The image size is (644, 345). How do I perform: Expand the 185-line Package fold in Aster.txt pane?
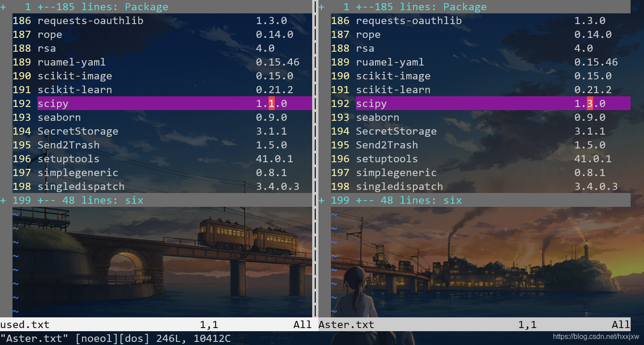pos(475,7)
